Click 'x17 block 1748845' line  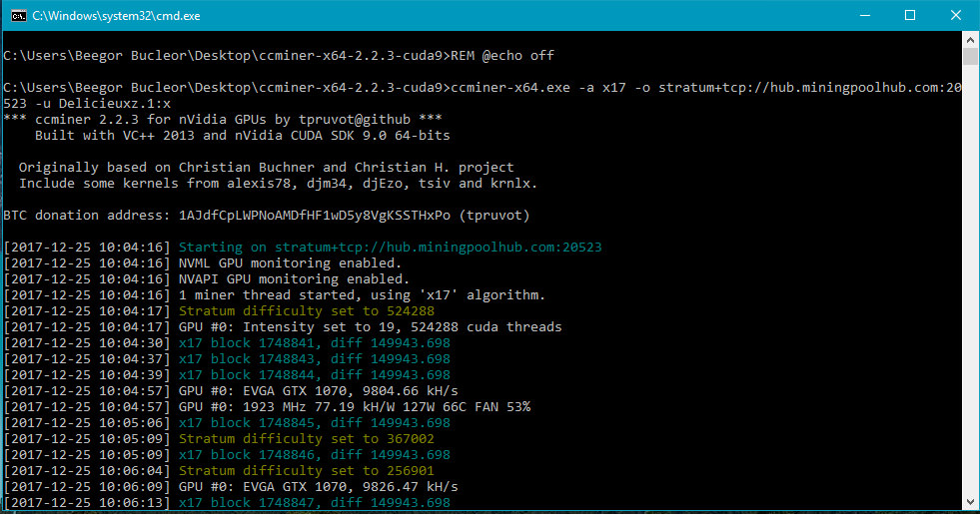click(227, 423)
